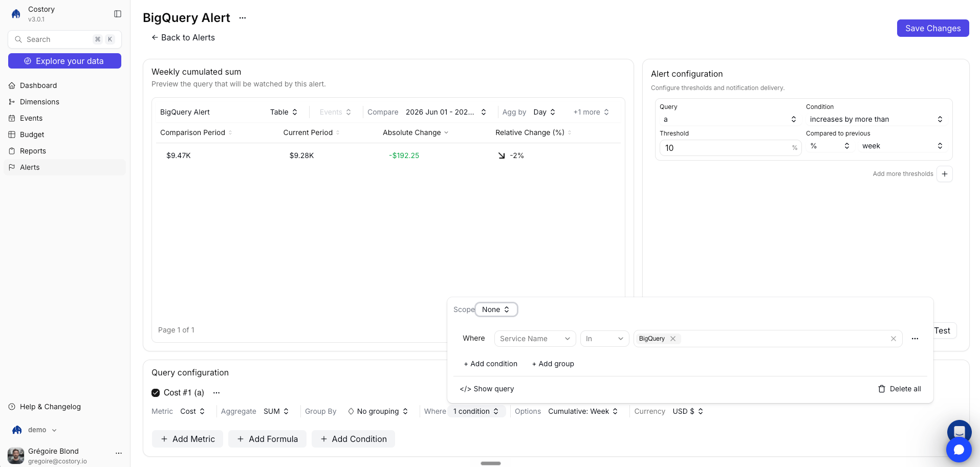The width and height of the screenshot is (980, 467).
Task: Click the -$192.25 absolute change value
Action: 404,155
